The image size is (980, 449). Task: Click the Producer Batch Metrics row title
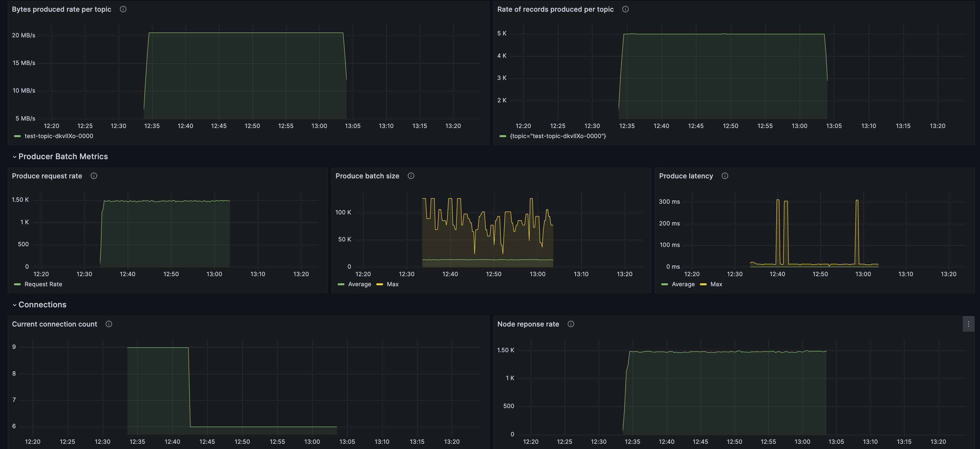(63, 156)
